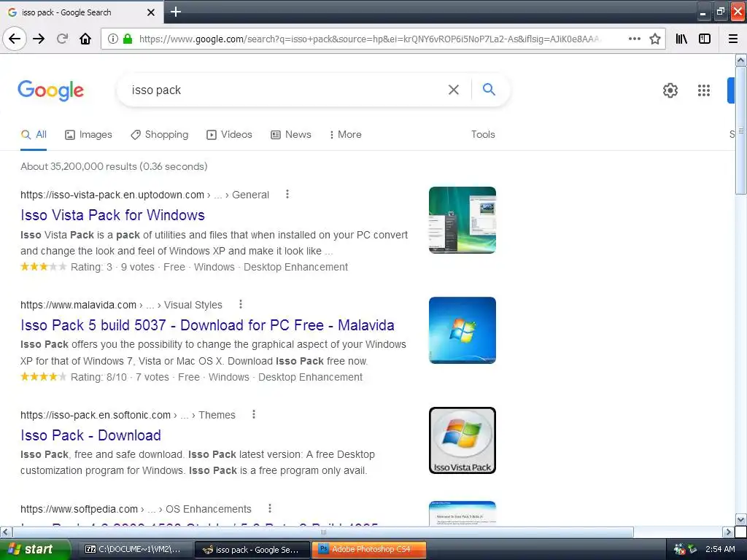The image size is (747, 560).
Task: Click the first system tray icon
Action: 679,549
